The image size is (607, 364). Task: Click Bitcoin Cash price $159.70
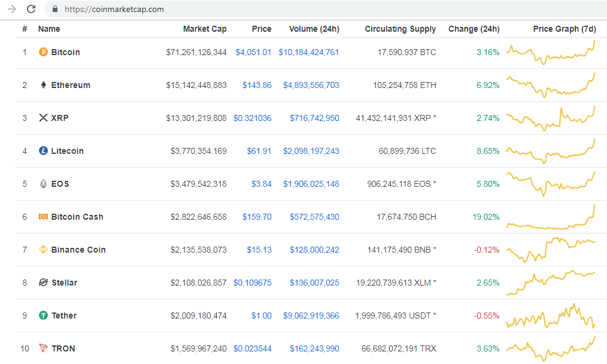(x=257, y=217)
